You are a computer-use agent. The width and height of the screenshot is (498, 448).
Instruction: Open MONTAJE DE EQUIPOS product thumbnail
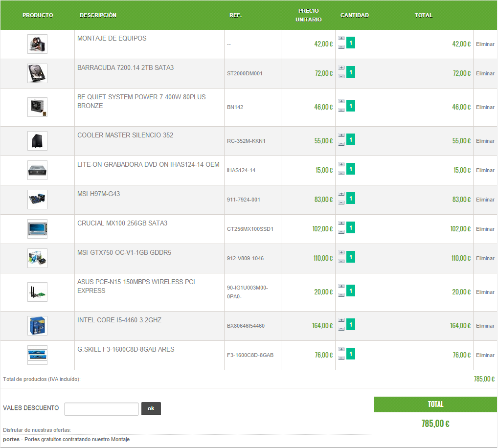tap(37, 44)
